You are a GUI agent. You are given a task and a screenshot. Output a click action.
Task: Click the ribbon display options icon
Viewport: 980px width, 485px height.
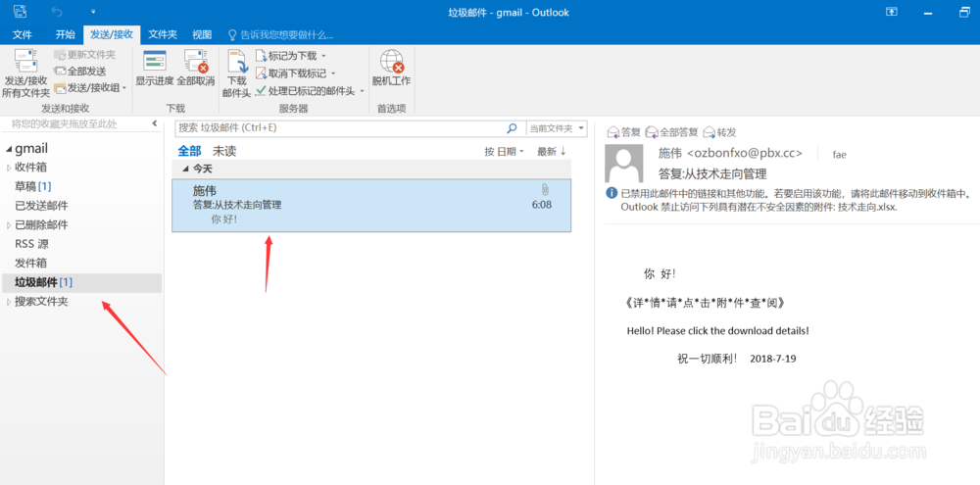coord(892,12)
